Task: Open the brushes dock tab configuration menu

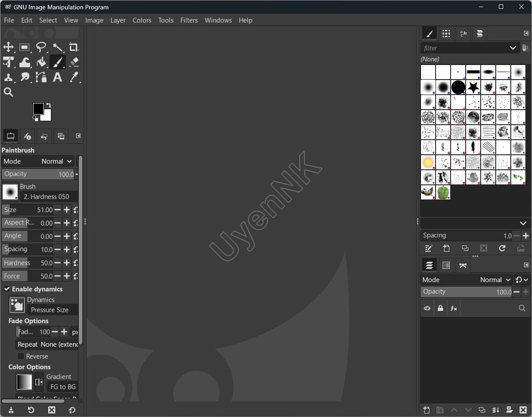Action: click(526, 33)
